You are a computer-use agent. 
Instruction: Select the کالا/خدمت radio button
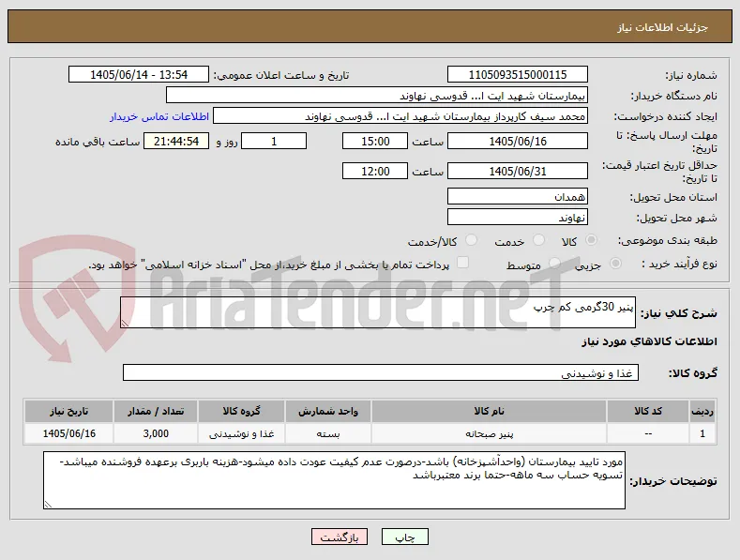(471, 240)
